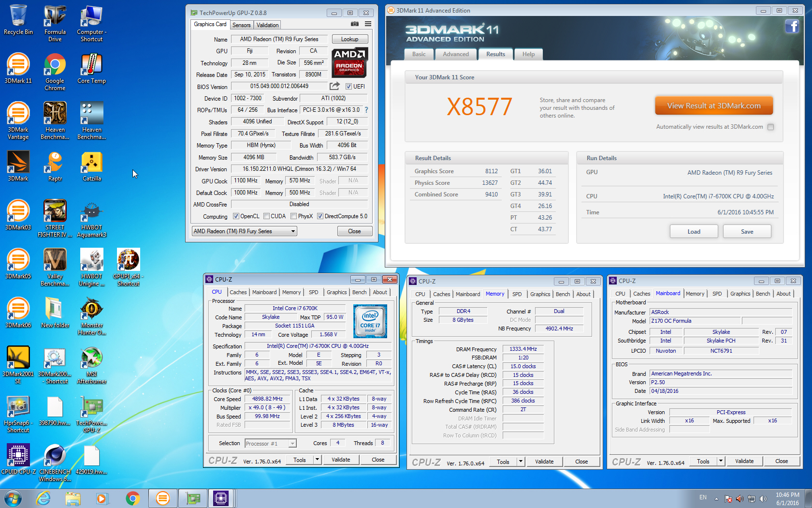Viewport: 812px width, 508px height.
Task: Toggle the UEFI checkbox in GPU-Z
Action: tap(348, 87)
